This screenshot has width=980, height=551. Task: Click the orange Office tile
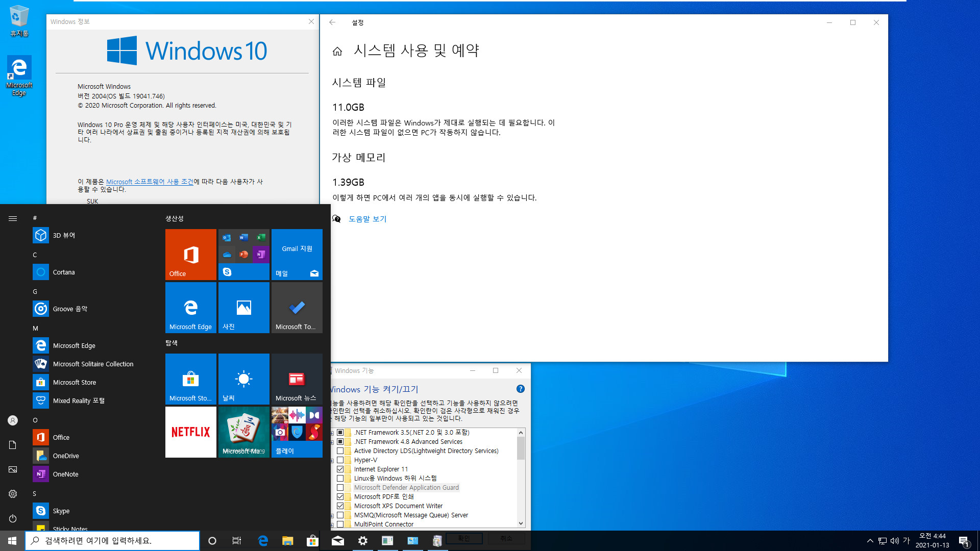pos(191,255)
